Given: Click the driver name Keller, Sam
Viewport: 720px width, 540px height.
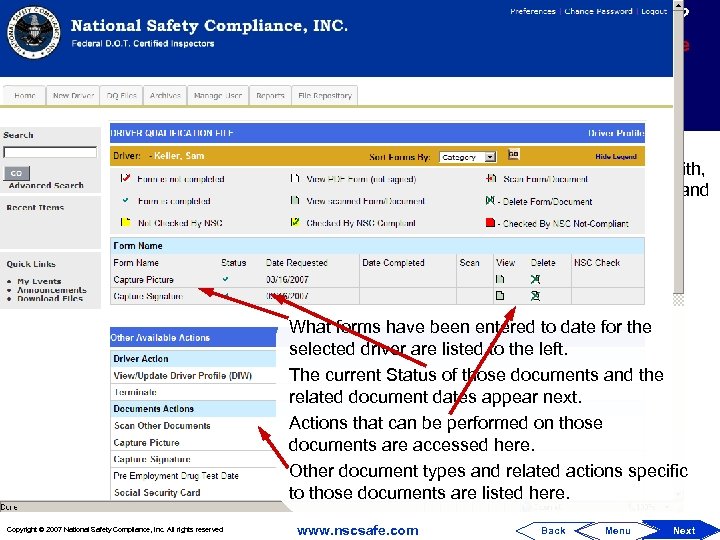Looking at the screenshot, I should [x=179, y=156].
